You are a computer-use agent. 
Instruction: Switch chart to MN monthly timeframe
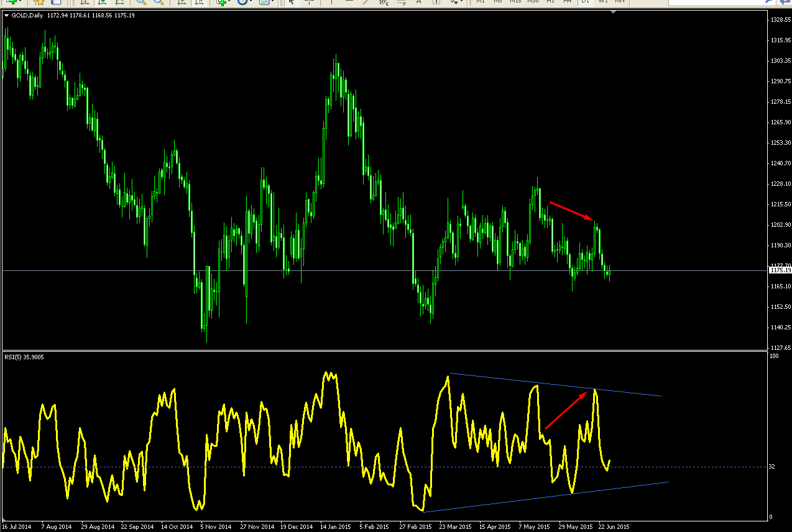pos(620,2)
